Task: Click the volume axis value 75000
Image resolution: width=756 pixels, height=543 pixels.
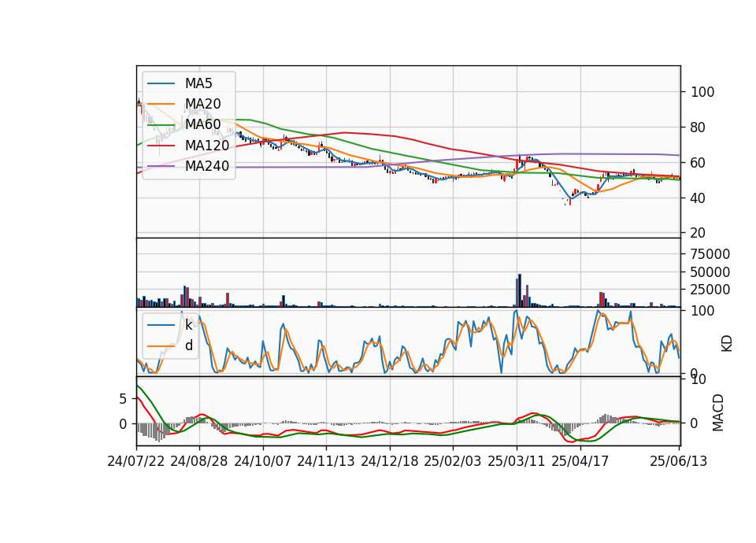Action: (710, 254)
